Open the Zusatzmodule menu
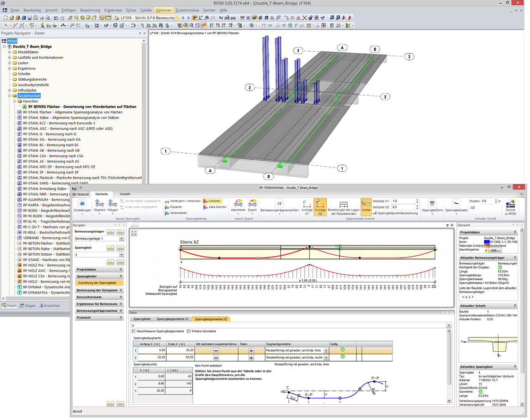 tap(187, 10)
